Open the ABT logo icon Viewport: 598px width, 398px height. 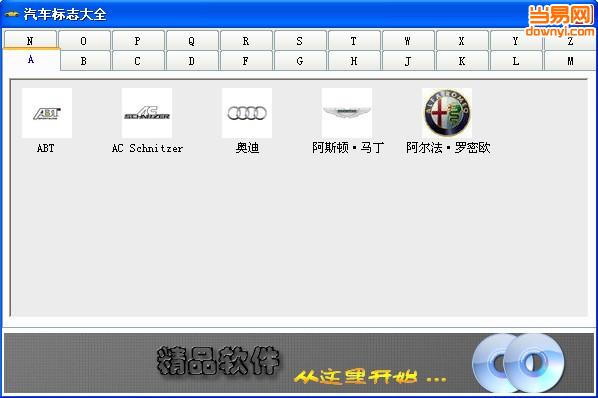point(47,113)
